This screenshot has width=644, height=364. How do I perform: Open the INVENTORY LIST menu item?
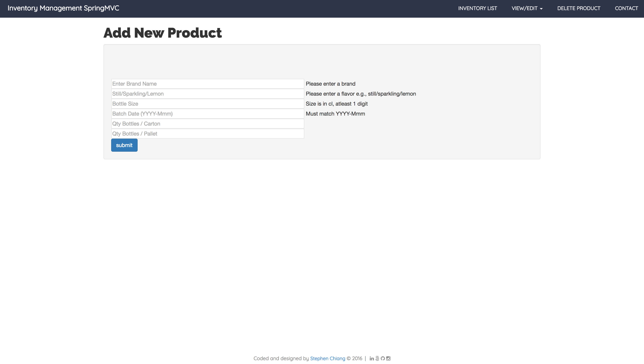[477, 8]
